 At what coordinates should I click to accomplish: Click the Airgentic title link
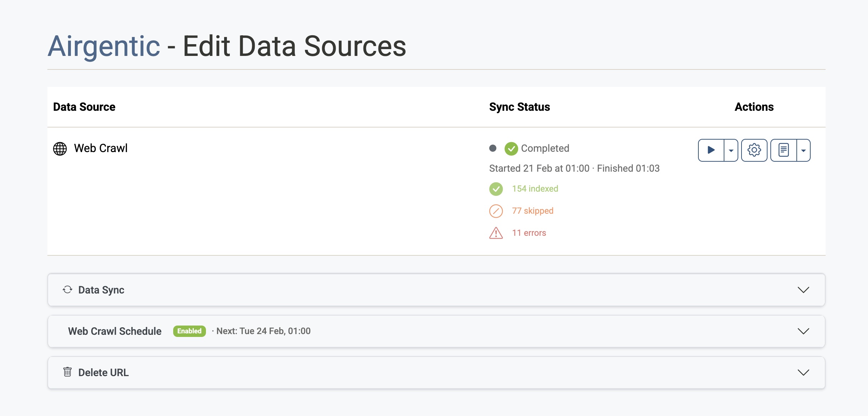(104, 46)
